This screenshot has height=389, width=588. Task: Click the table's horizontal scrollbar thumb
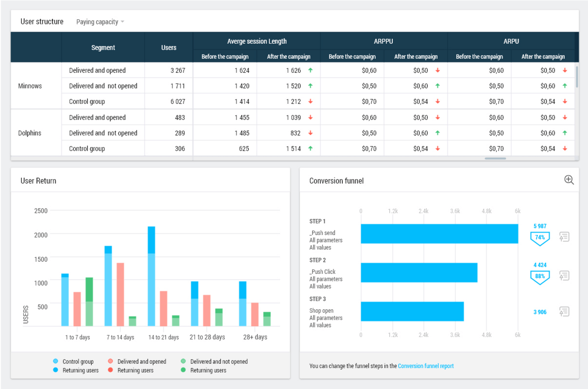[495, 158]
